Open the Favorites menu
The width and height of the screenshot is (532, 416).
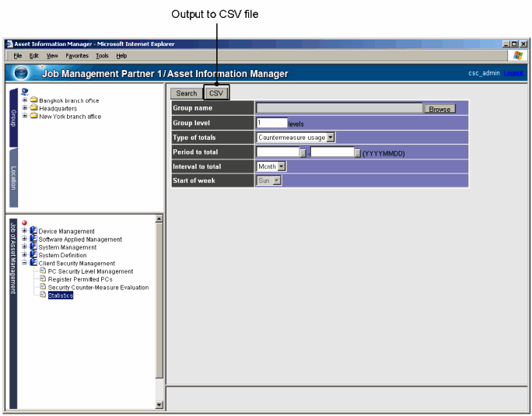(x=77, y=56)
